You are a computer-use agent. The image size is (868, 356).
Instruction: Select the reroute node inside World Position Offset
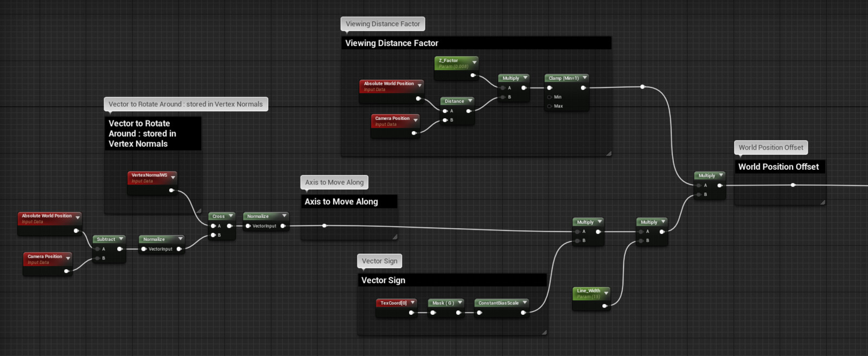point(793,185)
